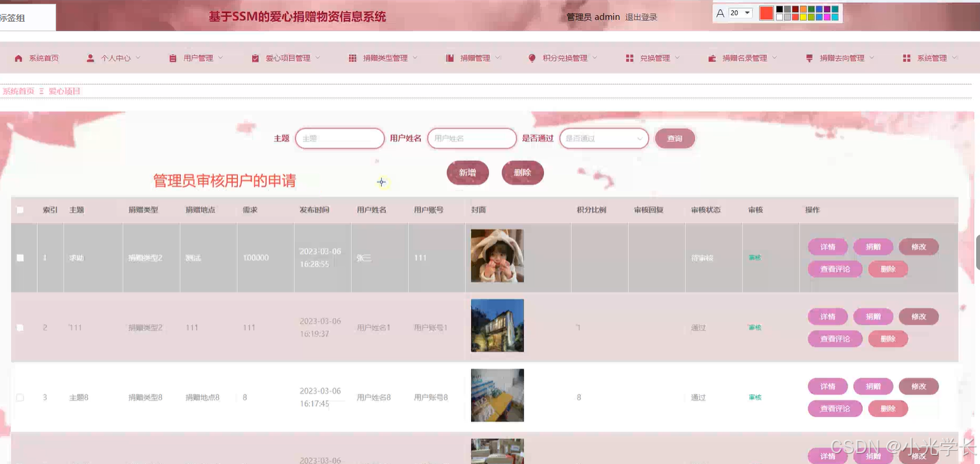The width and height of the screenshot is (980, 464).
Task: Open 详情 for the 用户姓名1 row
Action: point(828,316)
